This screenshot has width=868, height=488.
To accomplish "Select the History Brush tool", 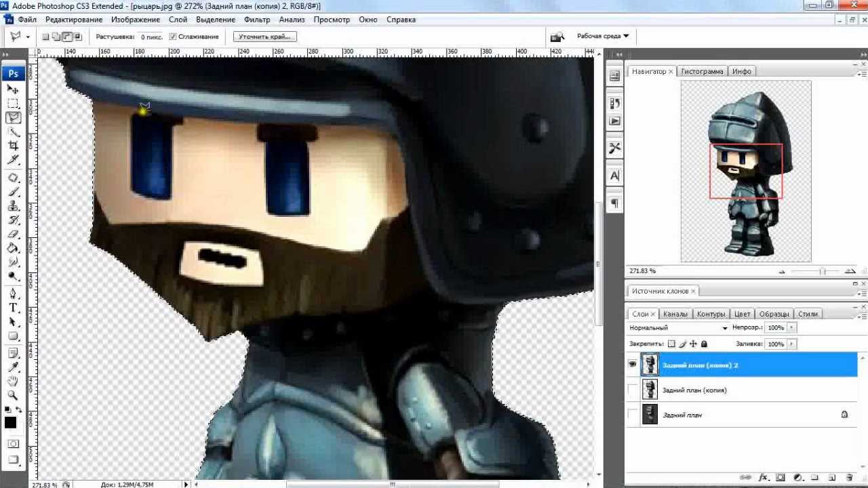I will tap(13, 220).
